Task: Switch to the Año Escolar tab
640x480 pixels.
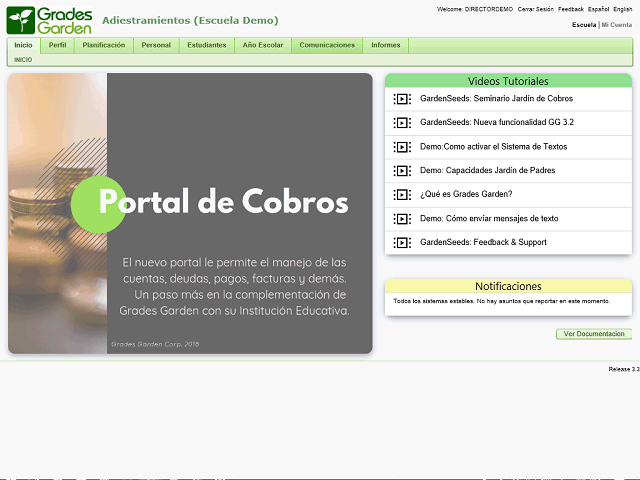Action: coord(263,45)
